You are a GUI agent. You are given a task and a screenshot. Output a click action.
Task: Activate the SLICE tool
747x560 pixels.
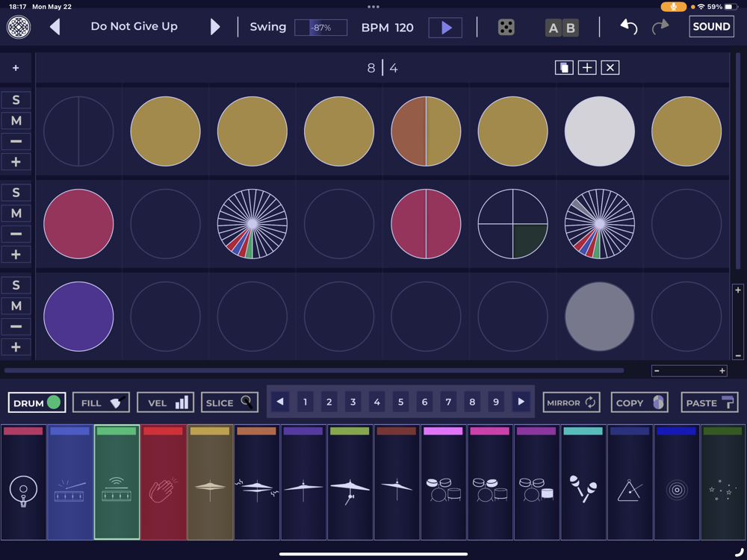pos(229,403)
